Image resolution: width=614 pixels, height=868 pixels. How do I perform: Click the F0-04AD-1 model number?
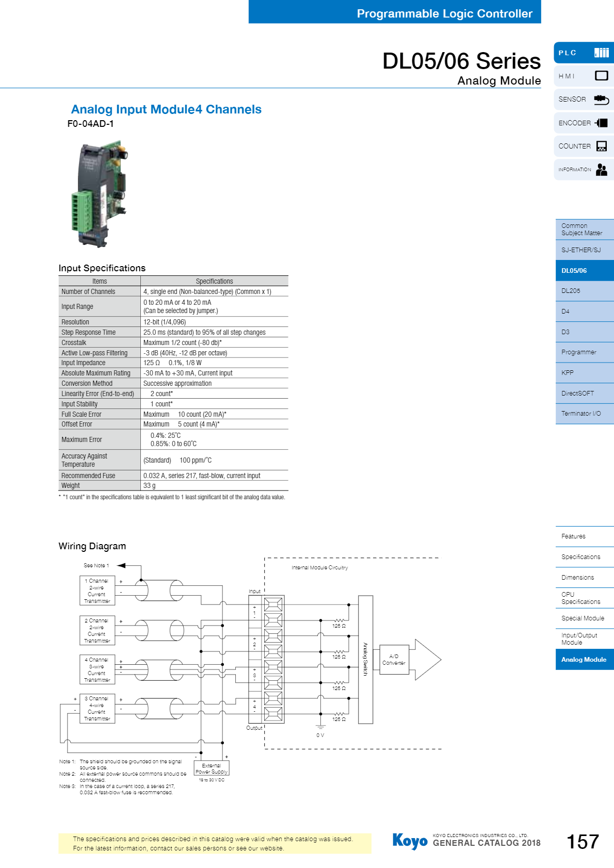click(x=90, y=124)
